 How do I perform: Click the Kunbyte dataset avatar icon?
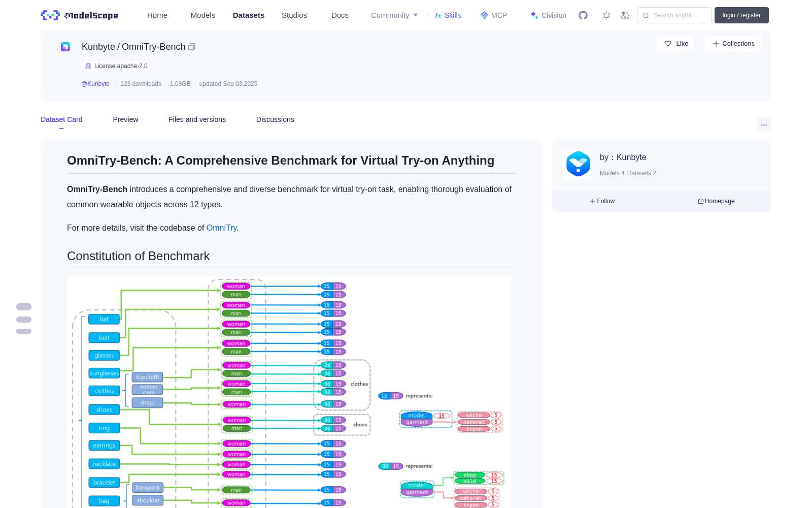[65, 47]
